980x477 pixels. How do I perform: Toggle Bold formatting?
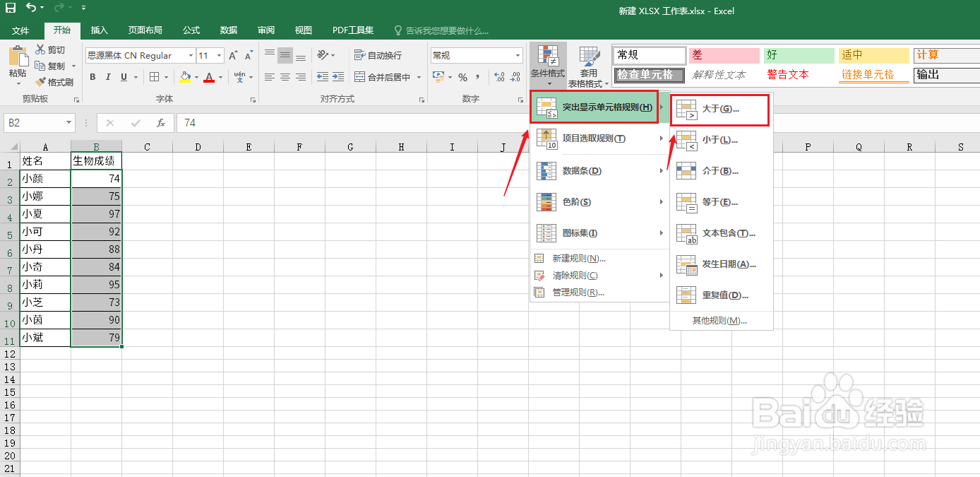point(92,77)
